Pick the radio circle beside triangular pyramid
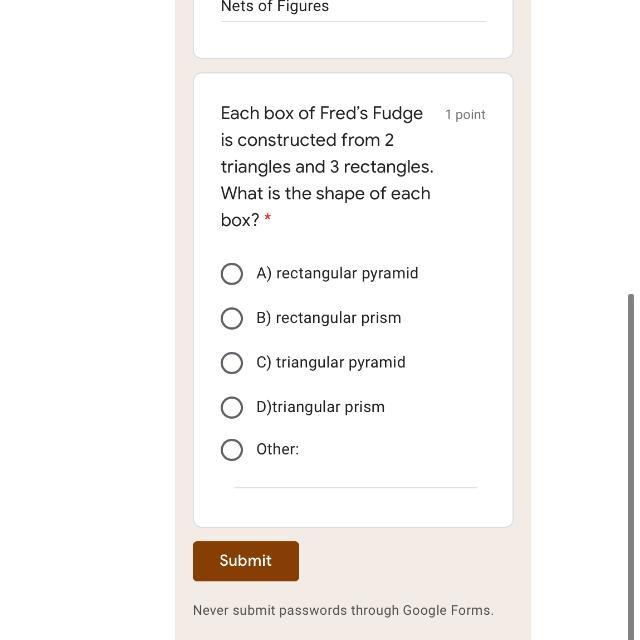 click(x=232, y=363)
